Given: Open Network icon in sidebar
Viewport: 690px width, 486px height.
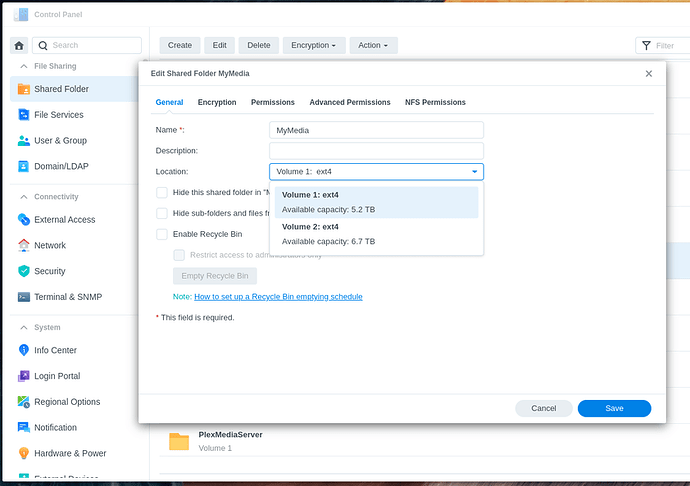Looking at the screenshot, I should coord(23,245).
